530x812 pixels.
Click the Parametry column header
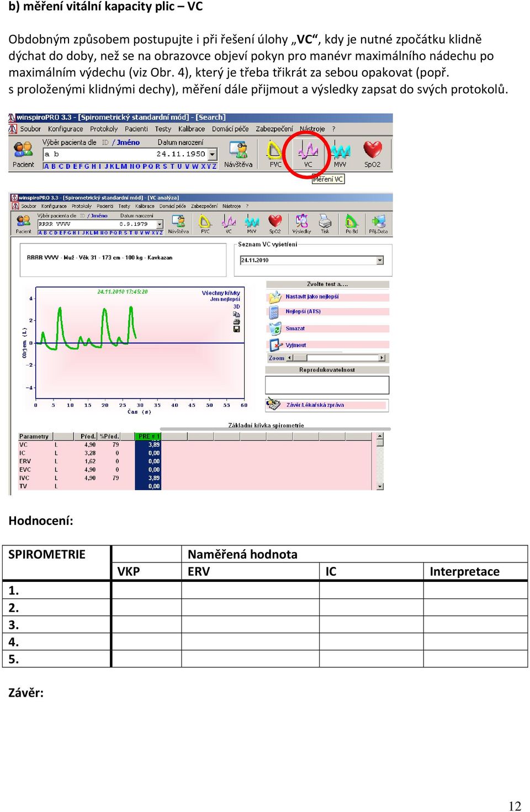point(34,436)
